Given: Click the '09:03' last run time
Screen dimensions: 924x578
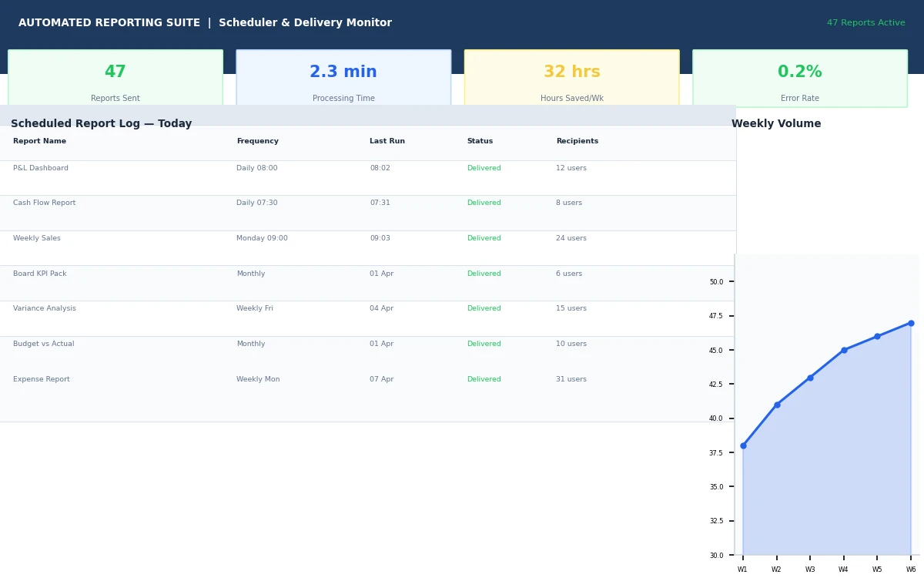Looking at the screenshot, I should click(380, 239).
